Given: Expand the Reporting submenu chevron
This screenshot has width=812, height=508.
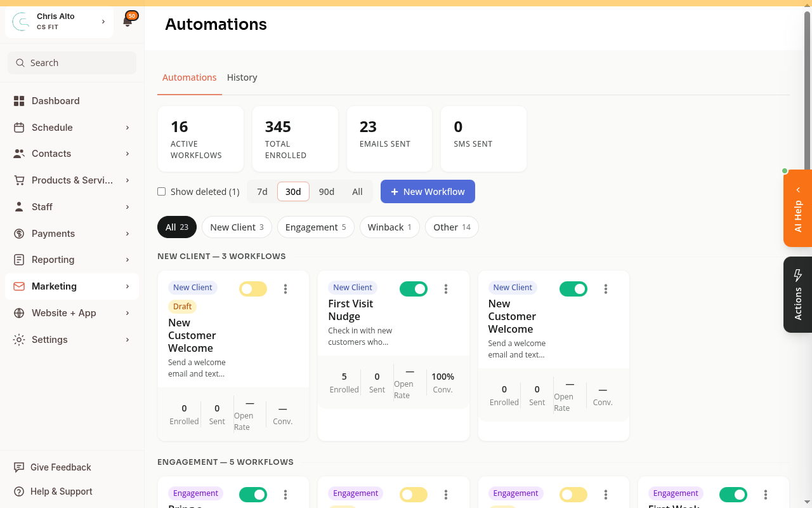Looking at the screenshot, I should [x=128, y=260].
